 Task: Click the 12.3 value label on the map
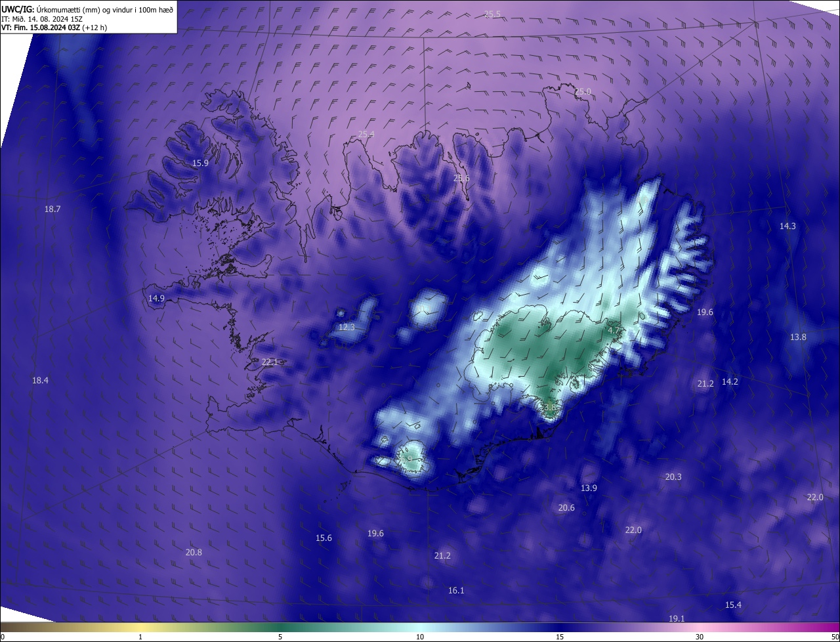coord(346,328)
